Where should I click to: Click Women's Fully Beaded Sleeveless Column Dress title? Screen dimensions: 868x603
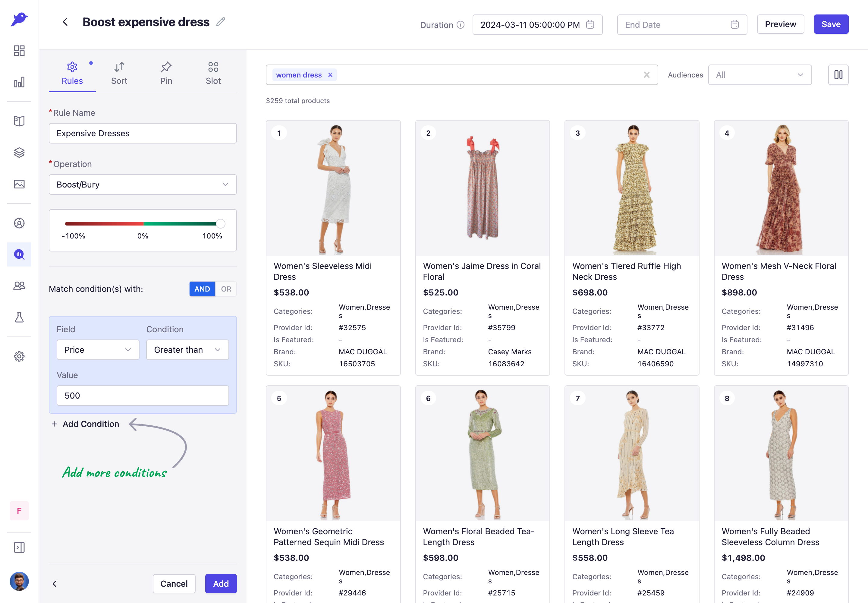(x=770, y=536)
